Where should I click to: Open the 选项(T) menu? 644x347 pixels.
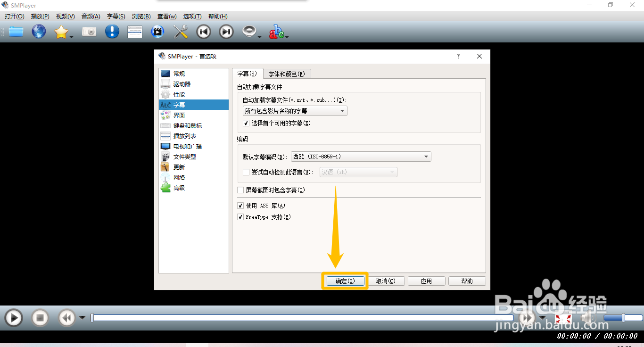click(x=192, y=17)
